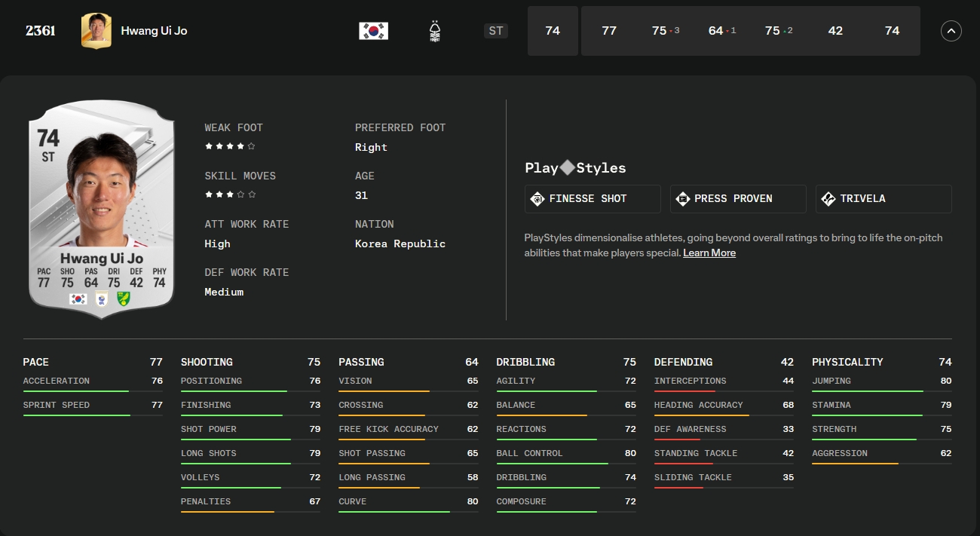Click the DEFENDING category heading
Screen dimensions: 980x536
pyautogui.click(x=683, y=362)
